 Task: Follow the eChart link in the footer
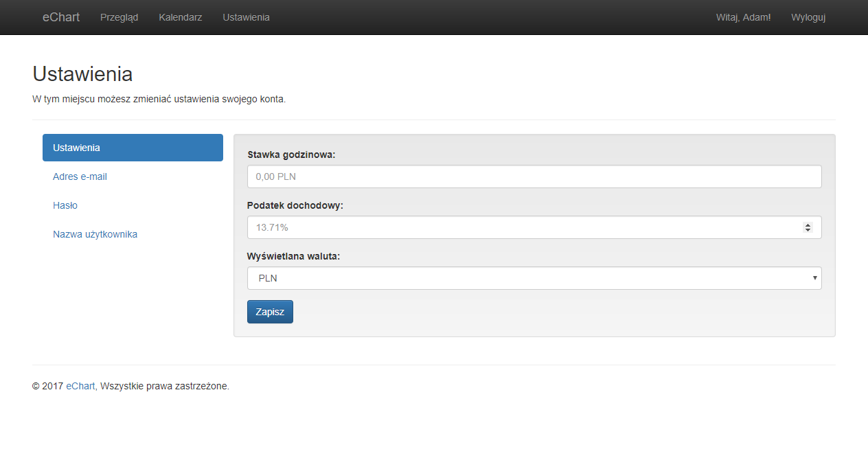click(81, 386)
